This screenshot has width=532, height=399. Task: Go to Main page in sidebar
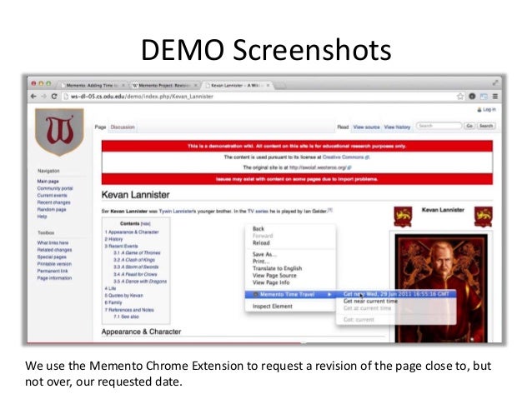(48, 182)
